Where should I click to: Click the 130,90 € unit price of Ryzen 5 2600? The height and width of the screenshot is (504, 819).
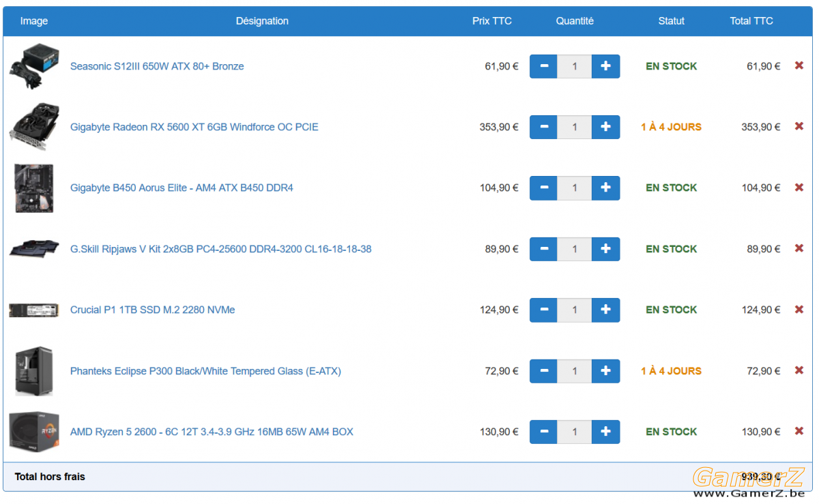[x=499, y=432]
